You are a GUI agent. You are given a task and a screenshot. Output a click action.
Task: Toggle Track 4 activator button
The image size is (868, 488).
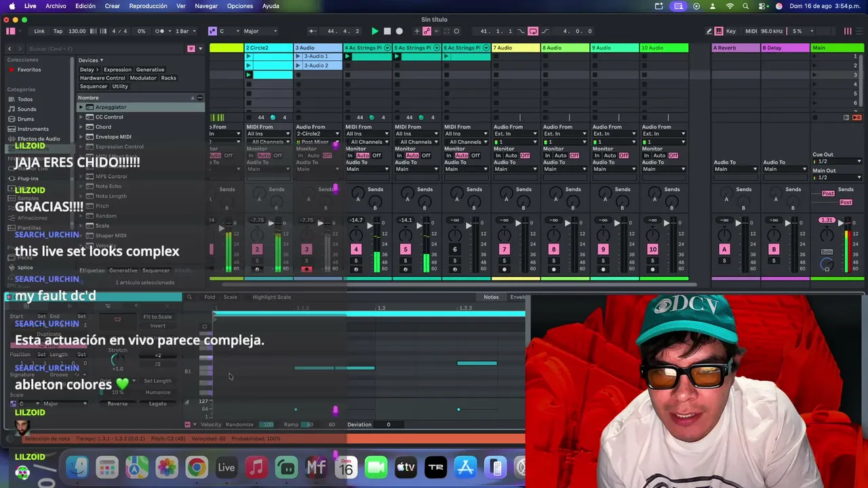point(356,249)
